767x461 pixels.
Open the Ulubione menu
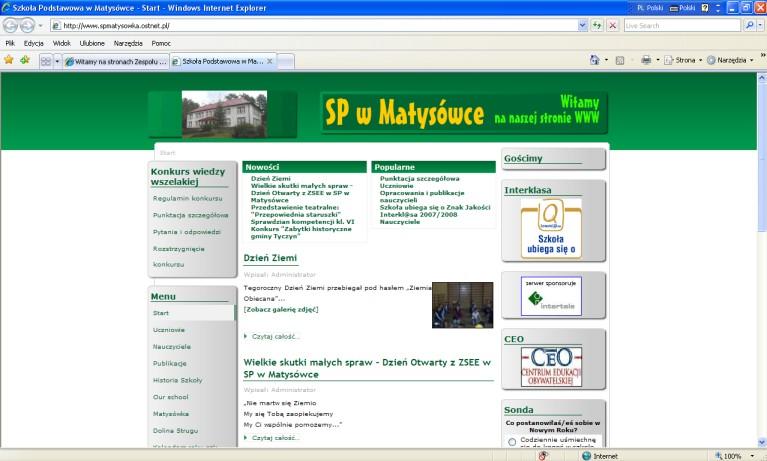click(92, 43)
